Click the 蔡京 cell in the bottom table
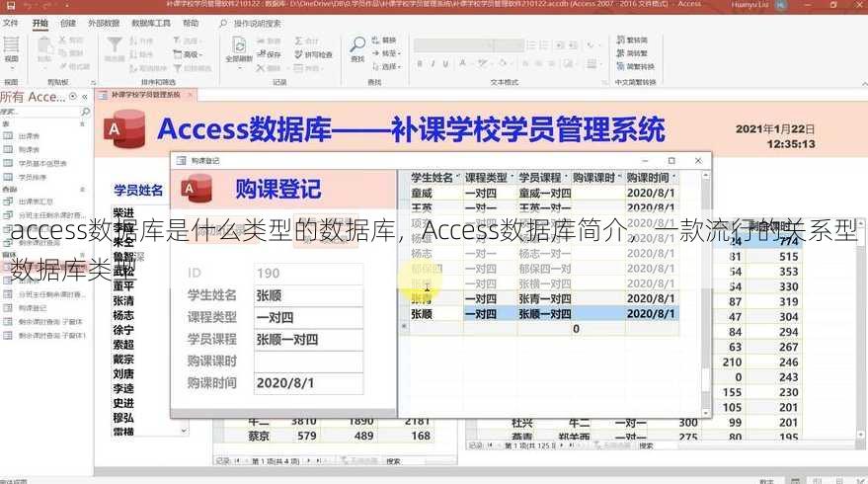868x484 pixels. pos(259,436)
